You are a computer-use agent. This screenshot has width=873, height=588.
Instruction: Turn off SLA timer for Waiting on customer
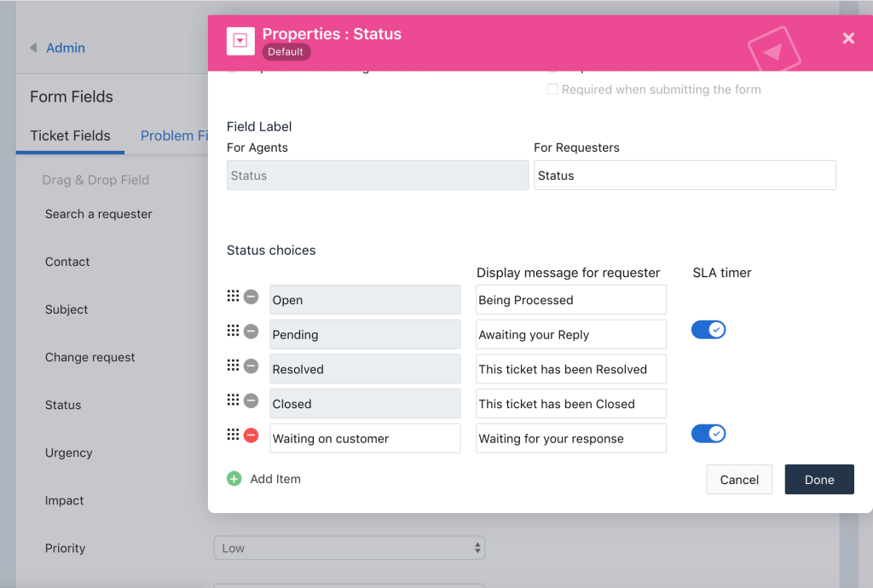coord(708,433)
